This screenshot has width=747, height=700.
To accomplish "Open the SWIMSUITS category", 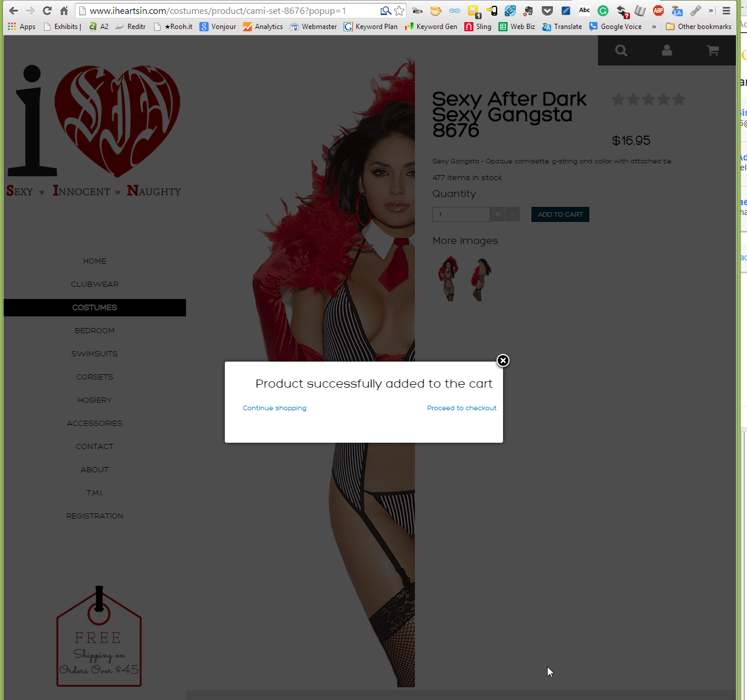I will (94, 354).
